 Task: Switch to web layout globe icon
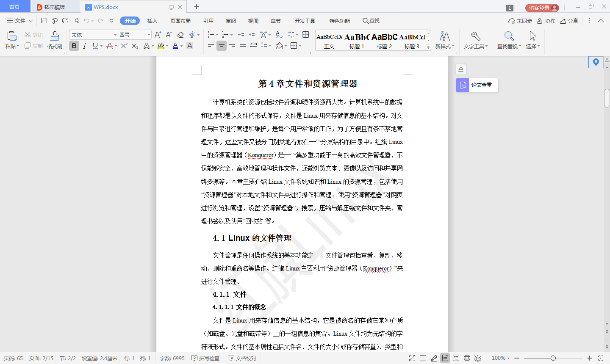pos(467,358)
